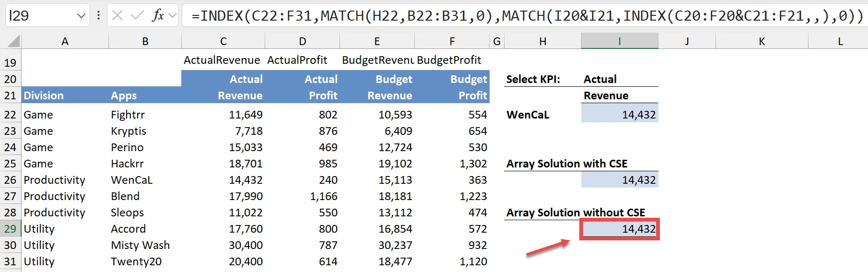Open the Insert Function fx button
The height and width of the screenshot is (272, 868).
tap(157, 16)
